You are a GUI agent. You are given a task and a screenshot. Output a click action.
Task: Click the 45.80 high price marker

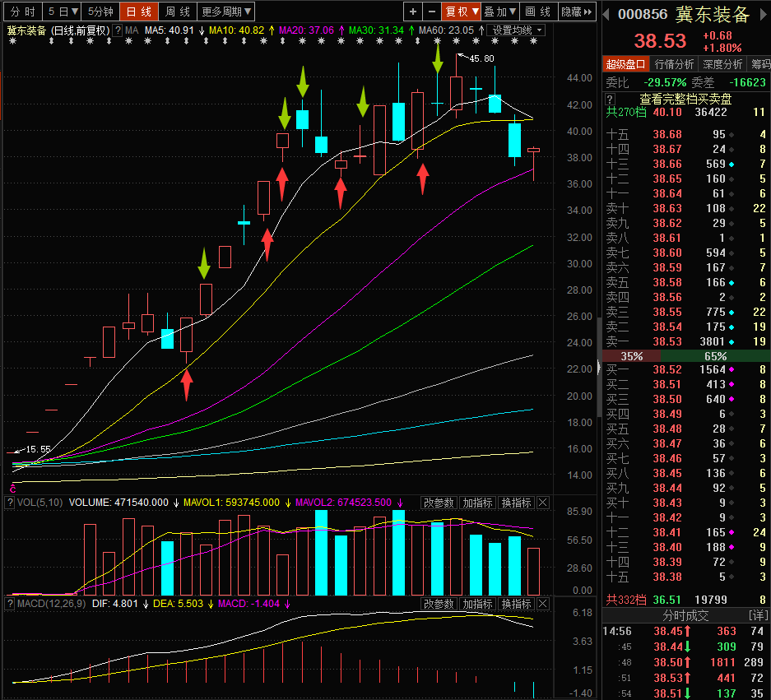(x=481, y=58)
